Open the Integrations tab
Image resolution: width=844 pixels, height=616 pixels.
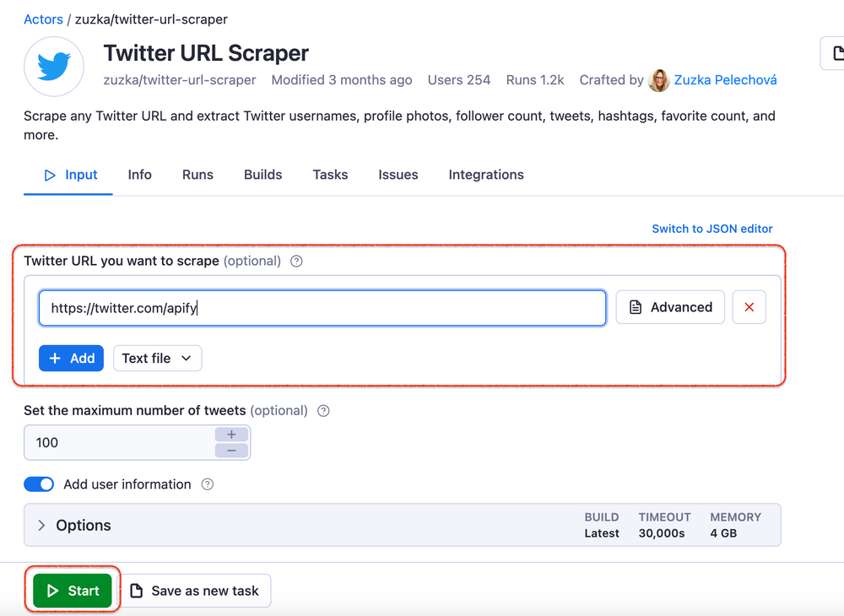486,175
